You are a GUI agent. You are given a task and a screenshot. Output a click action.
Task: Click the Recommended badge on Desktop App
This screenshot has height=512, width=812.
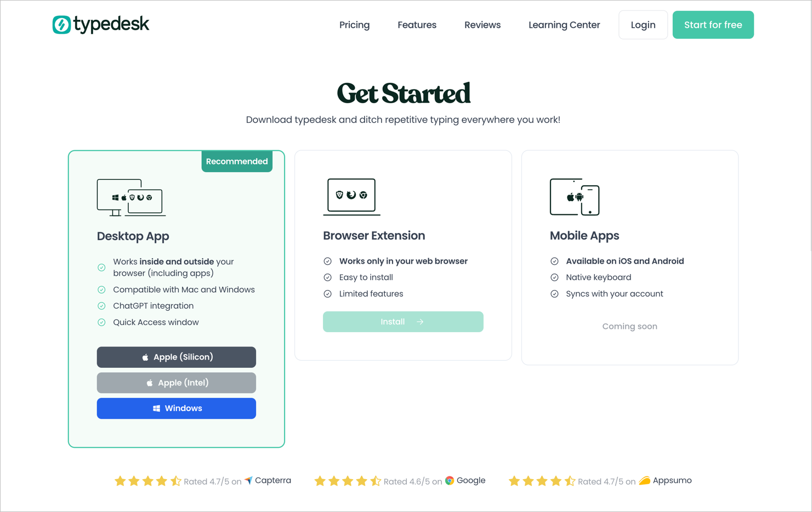coord(237,162)
